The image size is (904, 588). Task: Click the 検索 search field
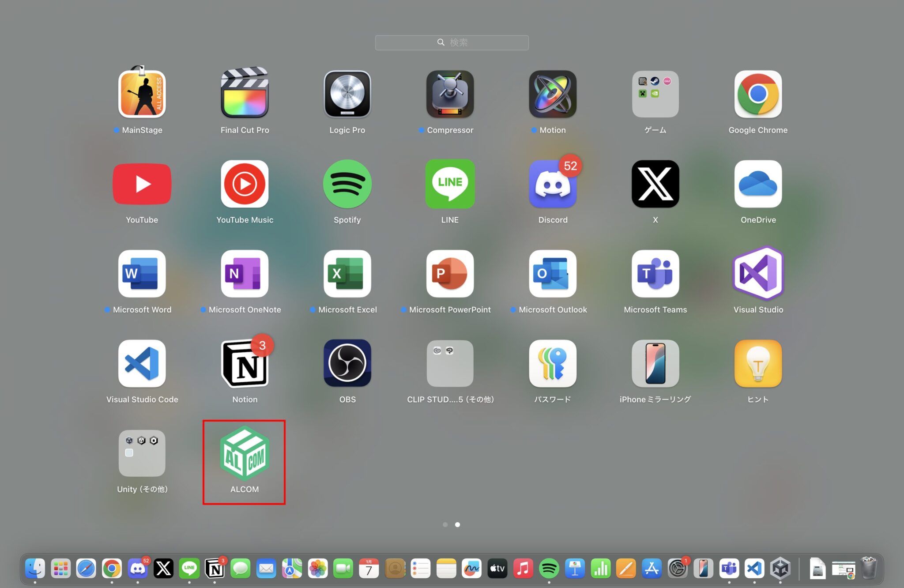452,42
